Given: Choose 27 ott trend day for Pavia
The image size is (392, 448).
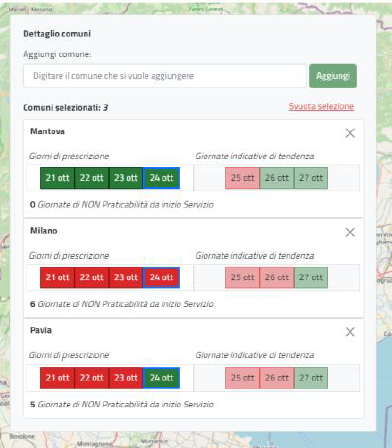Looking at the screenshot, I should 311,378.
